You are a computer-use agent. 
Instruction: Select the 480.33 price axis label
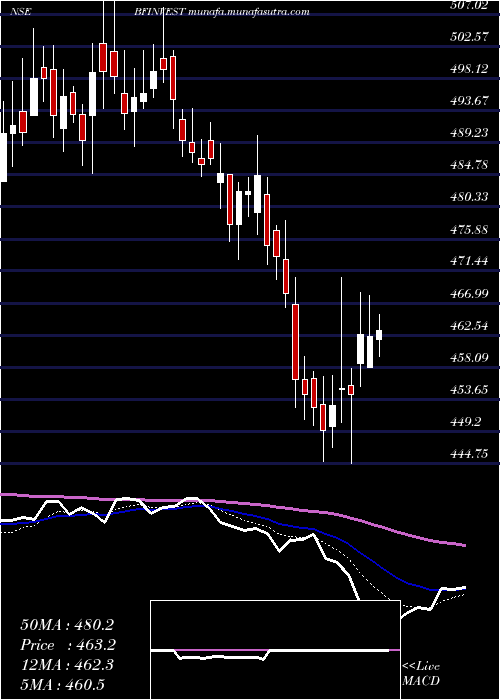(468, 197)
